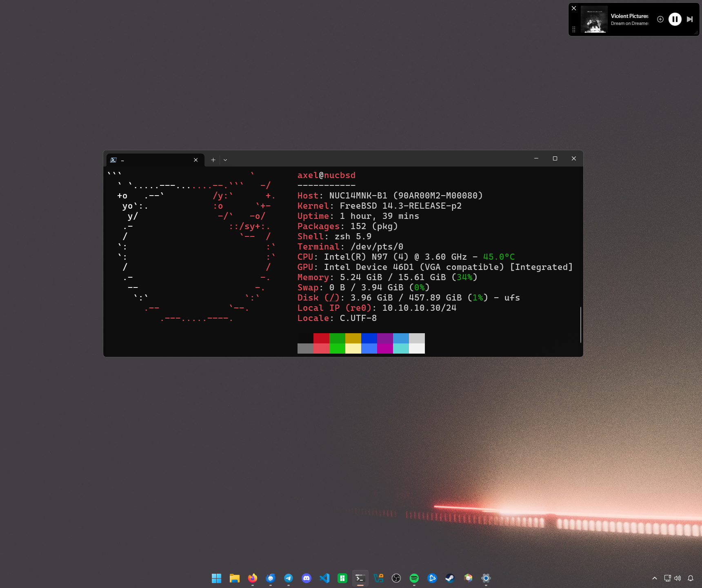The width and height of the screenshot is (702, 588).
Task: Open Firefox from the taskbar
Action: click(253, 578)
